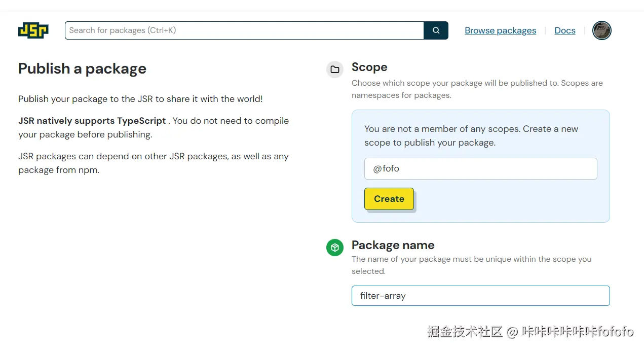Viewport: 644px width, 349px height.
Task: Go to the Docs link
Action: point(565,30)
